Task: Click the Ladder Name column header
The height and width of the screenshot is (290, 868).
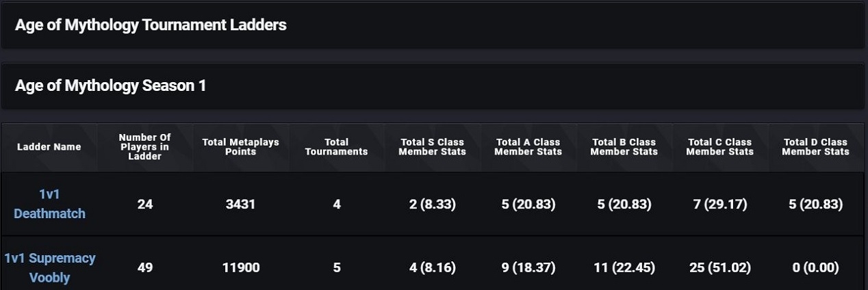Action: click(49, 147)
